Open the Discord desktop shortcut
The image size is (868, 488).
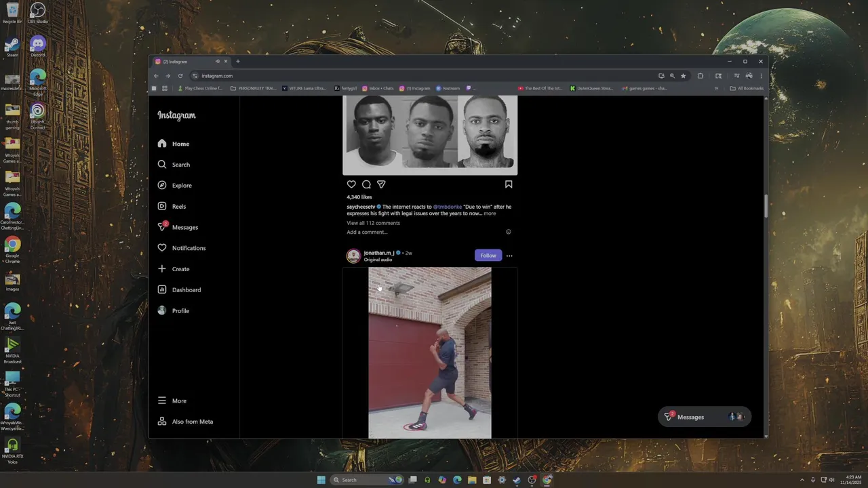pos(38,47)
